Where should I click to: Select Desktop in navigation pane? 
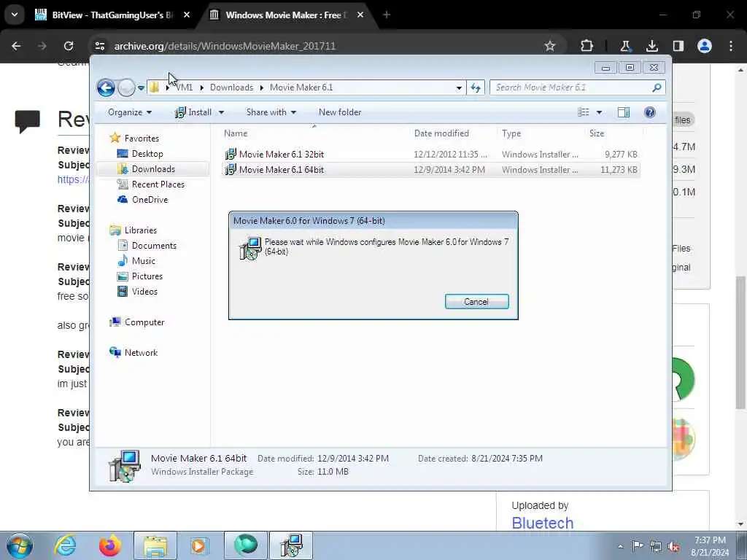tap(140, 154)
